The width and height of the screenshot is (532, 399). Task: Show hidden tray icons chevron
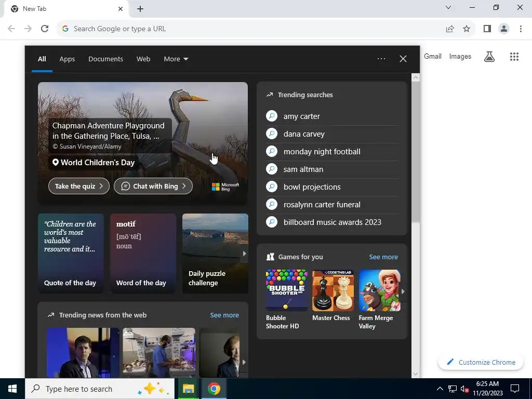[440, 389]
